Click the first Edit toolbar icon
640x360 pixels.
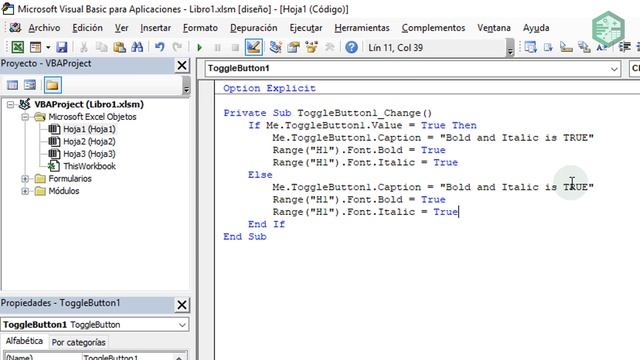(530, 47)
